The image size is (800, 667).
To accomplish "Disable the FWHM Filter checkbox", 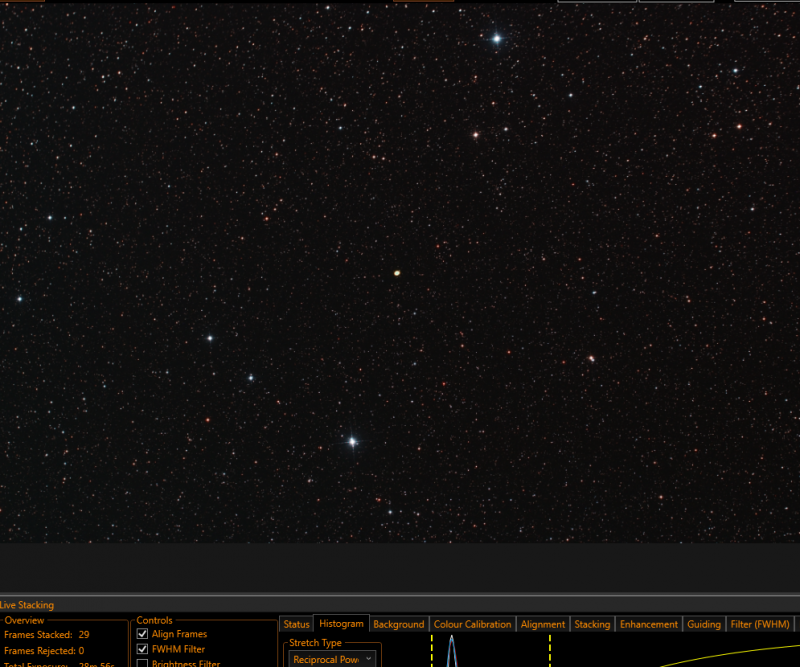I will (x=142, y=649).
